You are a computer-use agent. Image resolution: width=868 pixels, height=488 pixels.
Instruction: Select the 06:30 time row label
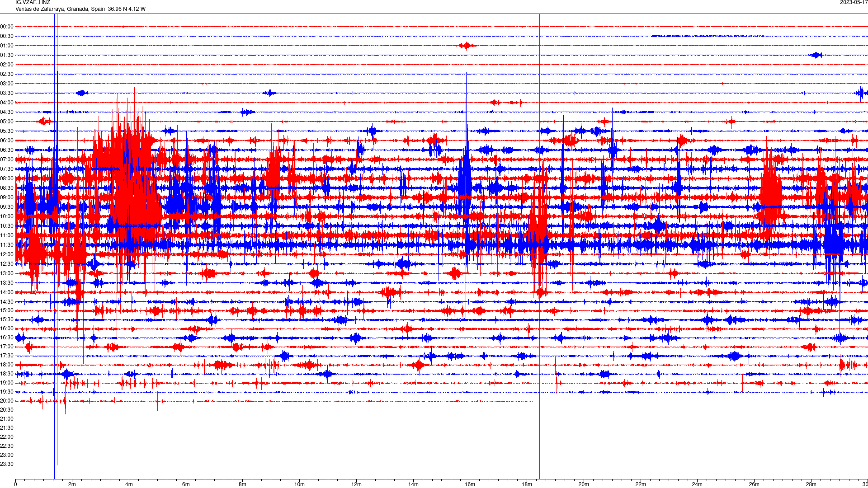(x=7, y=150)
